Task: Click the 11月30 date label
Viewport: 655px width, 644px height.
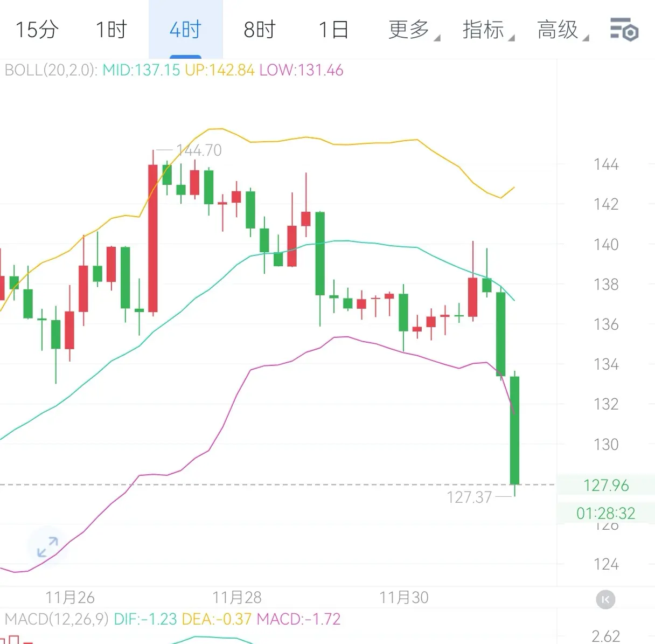Action: click(x=404, y=598)
